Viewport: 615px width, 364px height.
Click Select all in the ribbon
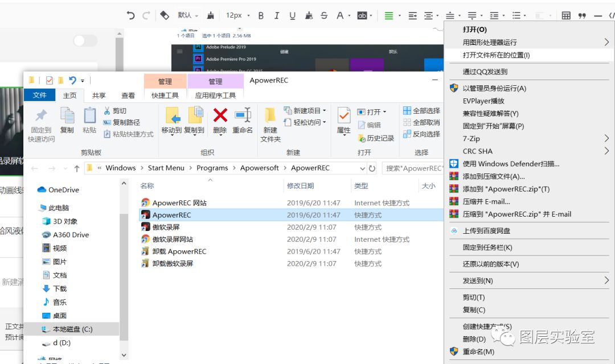point(421,111)
